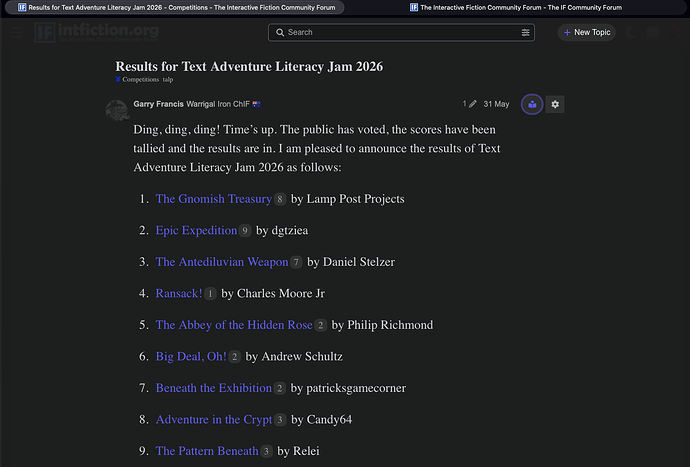The image size is (690, 467).
Task: Click the text 'by Lamp Post Projects'
Action: coord(348,199)
